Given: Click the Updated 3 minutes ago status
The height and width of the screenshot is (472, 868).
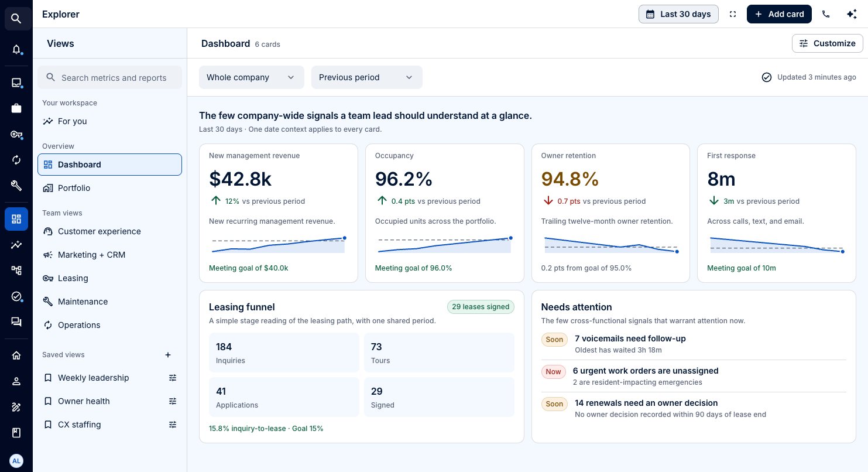Looking at the screenshot, I should click(809, 77).
